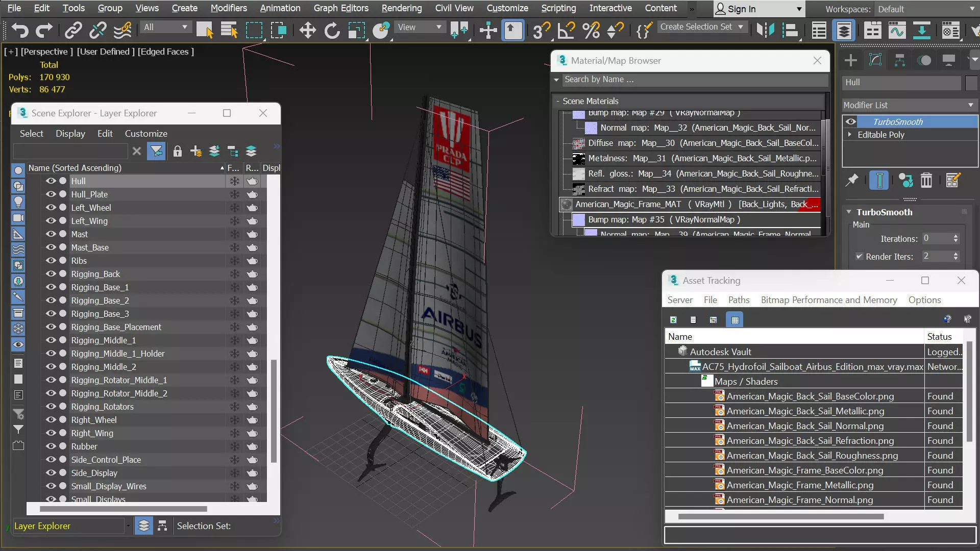Toggle the Angle Snap icon
The width and height of the screenshot is (980, 551).
[566, 31]
